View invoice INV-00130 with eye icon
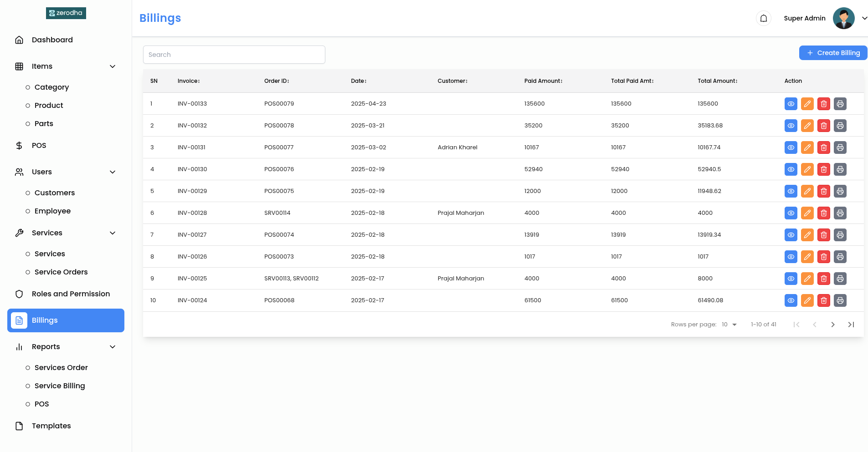 (x=791, y=169)
